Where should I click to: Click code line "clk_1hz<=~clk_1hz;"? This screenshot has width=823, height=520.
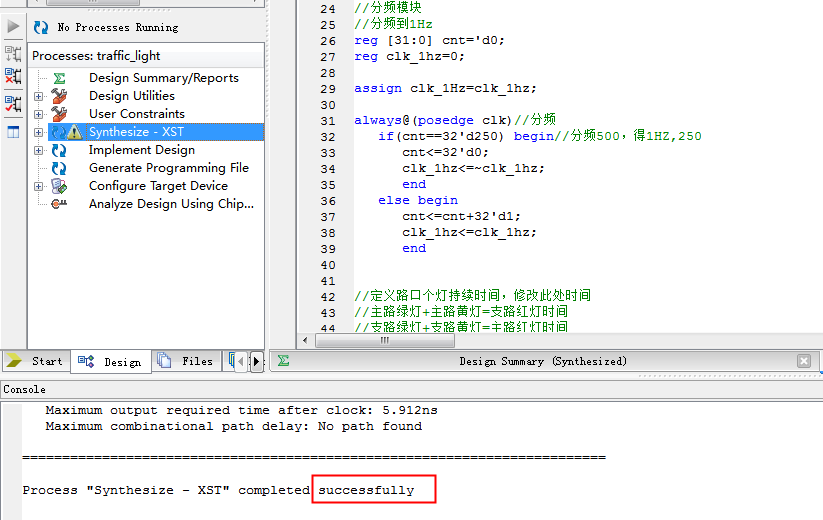pyautogui.click(x=473, y=168)
